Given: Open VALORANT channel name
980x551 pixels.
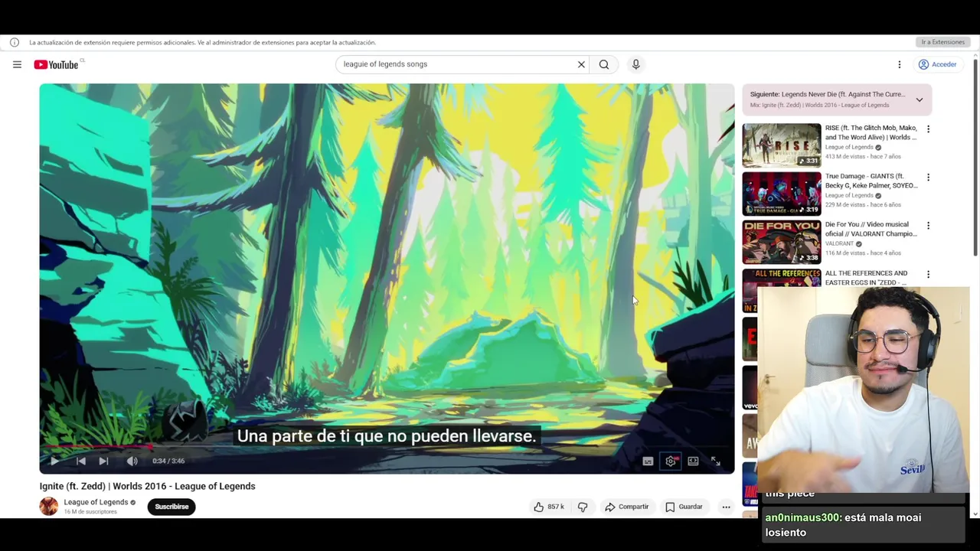Looking at the screenshot, I should pyautogui.click(x=839, y=243).
